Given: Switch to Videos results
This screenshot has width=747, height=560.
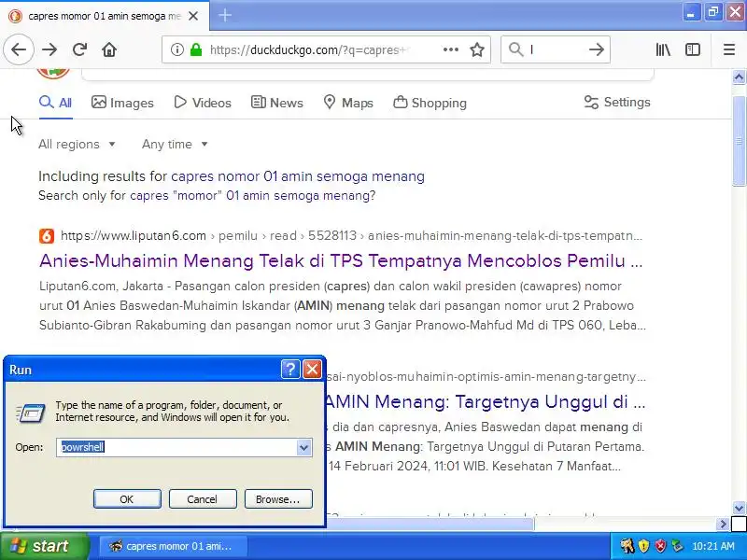Looking at the screenshot, I should 203,103.
